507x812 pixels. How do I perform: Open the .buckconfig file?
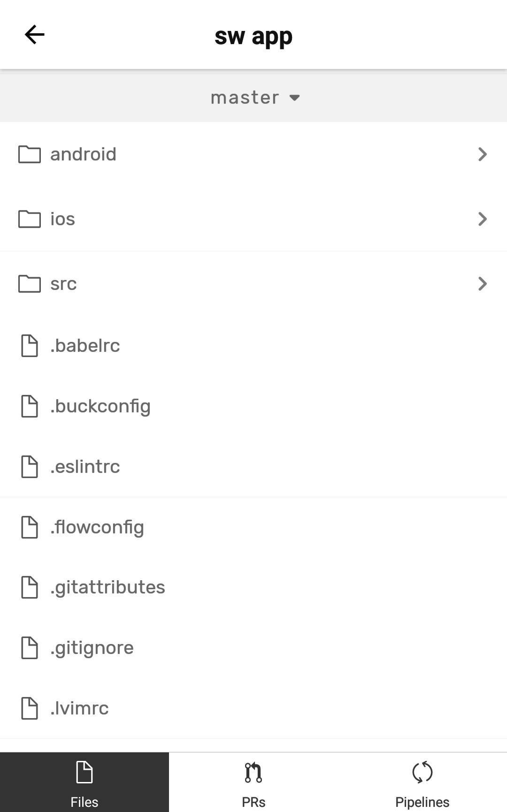253,406
